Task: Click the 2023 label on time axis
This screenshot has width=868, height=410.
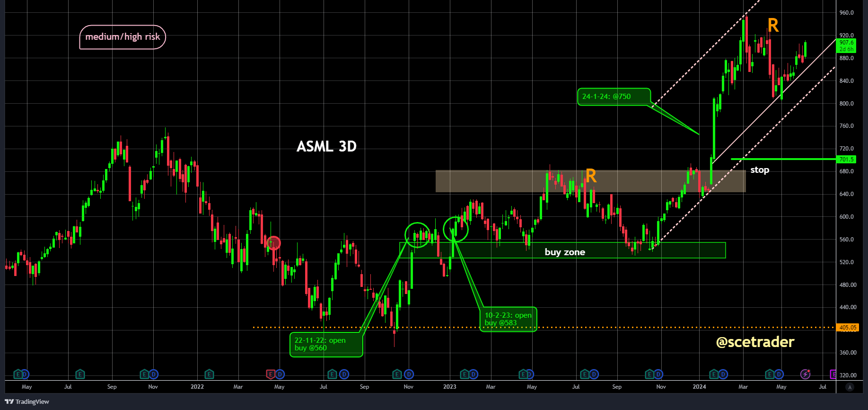Action: [x=450, y=387]
